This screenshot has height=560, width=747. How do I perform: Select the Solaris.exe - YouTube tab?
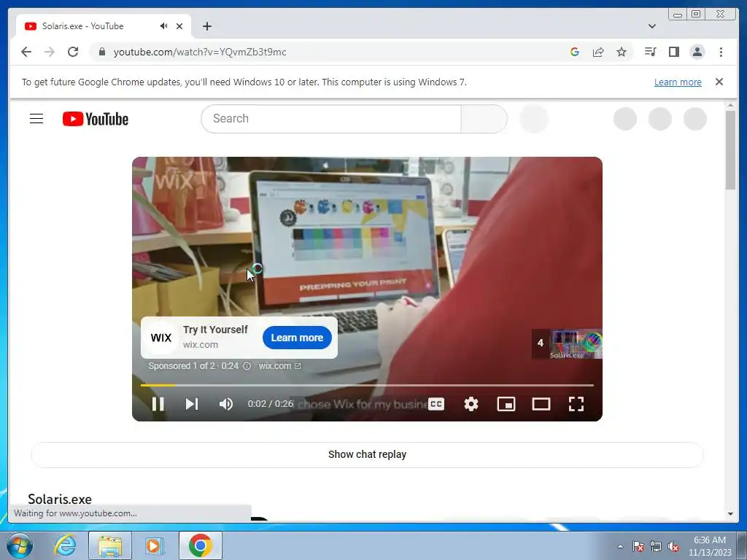(x=104, y=26)
